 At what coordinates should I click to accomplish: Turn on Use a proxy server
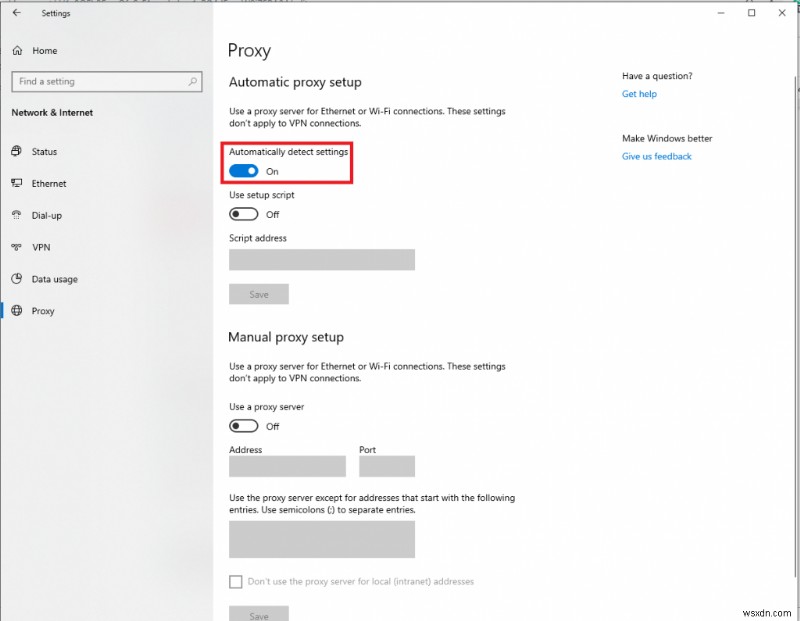[243, 426]
